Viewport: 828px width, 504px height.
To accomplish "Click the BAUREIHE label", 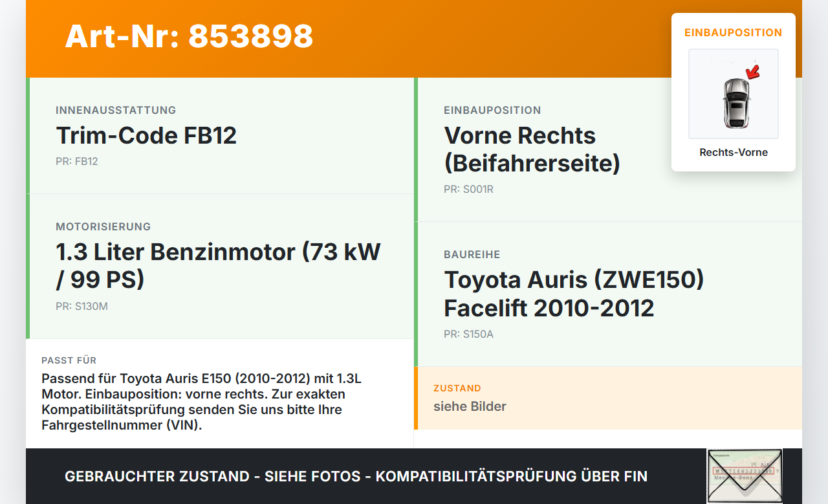I will (472, 254).
